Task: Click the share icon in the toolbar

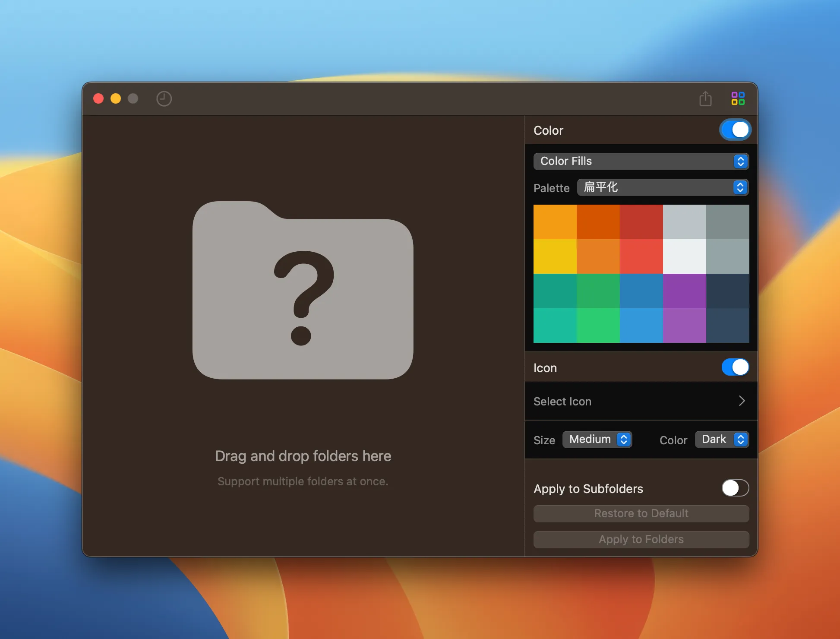Action: point(705,98)
